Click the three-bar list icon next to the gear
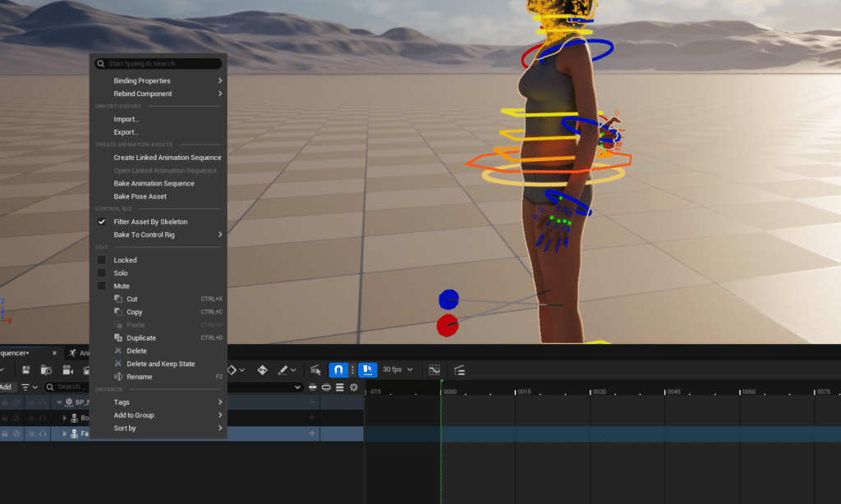 point(340,387)
